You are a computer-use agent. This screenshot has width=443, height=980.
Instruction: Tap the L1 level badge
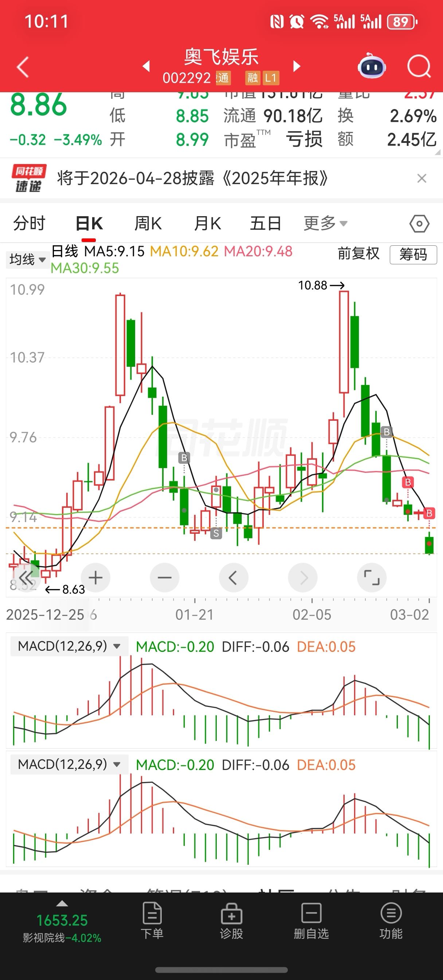coord(271,78)
